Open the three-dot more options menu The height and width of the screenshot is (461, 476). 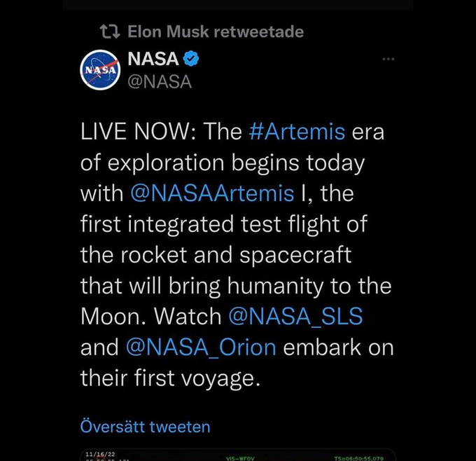click(x=388, y=59)
